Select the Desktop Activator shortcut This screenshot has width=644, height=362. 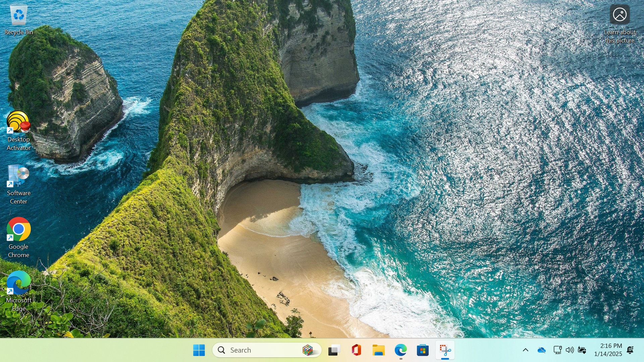tap(19, 131)
